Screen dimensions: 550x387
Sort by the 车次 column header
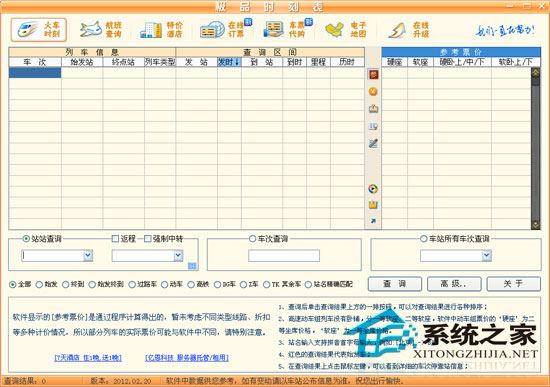(35, 62)
